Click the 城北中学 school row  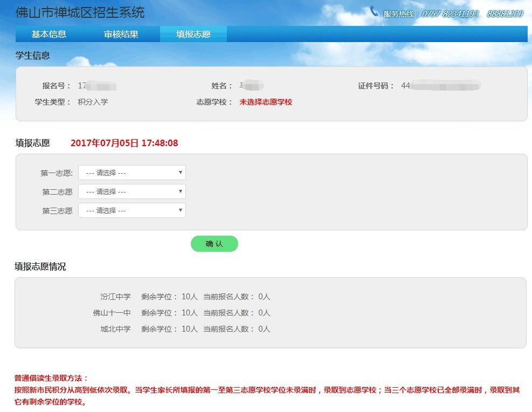point(185,329)
